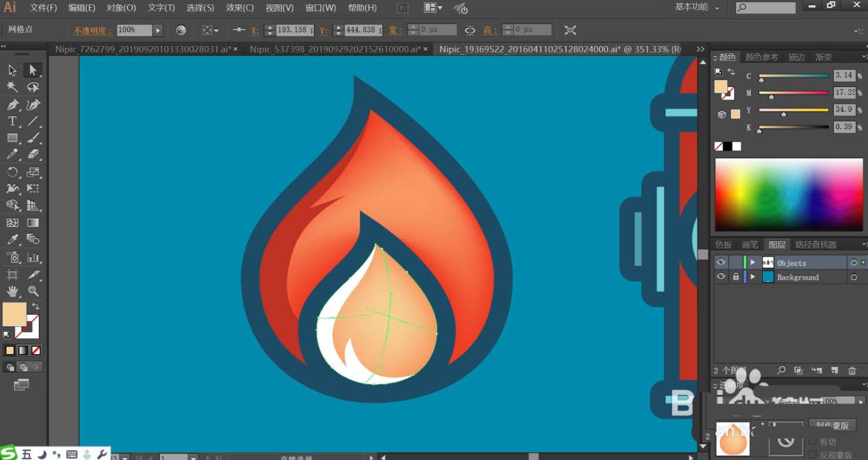This screenshot has height=460, width=868.
Task: Select the Eyedropper tool
Action: pyautogui.click(x=12, y=239)
